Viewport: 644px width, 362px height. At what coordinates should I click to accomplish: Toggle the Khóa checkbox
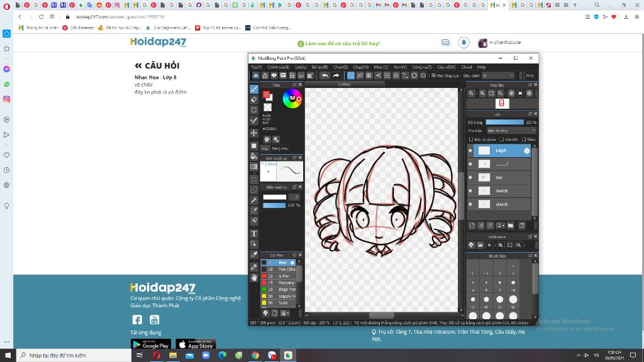click(524, 140)
